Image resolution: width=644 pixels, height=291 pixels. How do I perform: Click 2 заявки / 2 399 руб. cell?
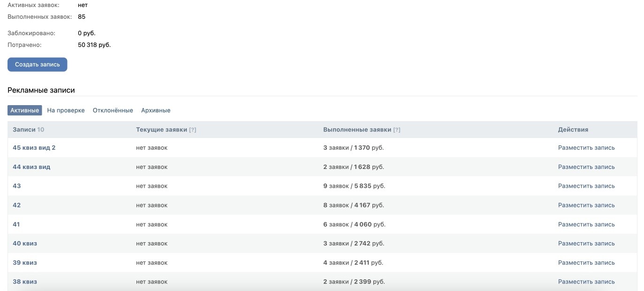[x=354, y=282]
